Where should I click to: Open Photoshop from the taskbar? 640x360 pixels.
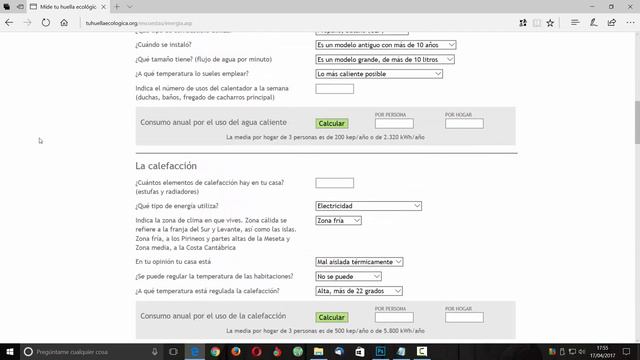point(380,352)
